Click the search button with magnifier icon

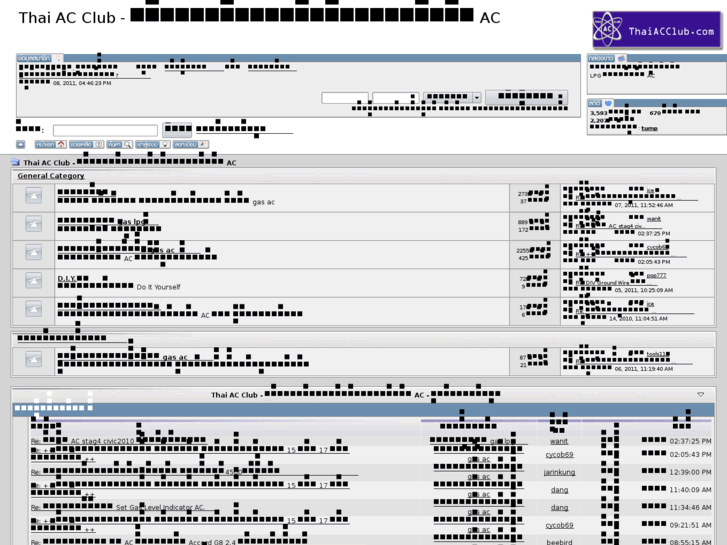[x=120, y=145]
